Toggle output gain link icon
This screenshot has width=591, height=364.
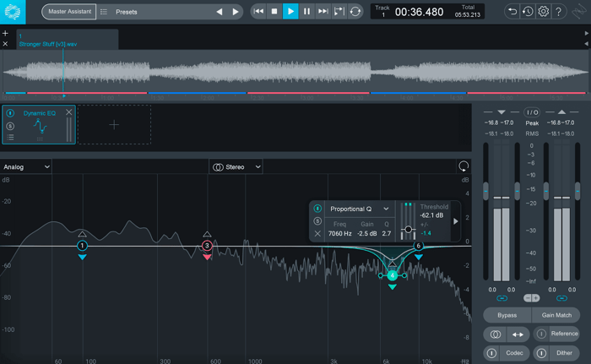pyautogui.click(x=561, y=298)
